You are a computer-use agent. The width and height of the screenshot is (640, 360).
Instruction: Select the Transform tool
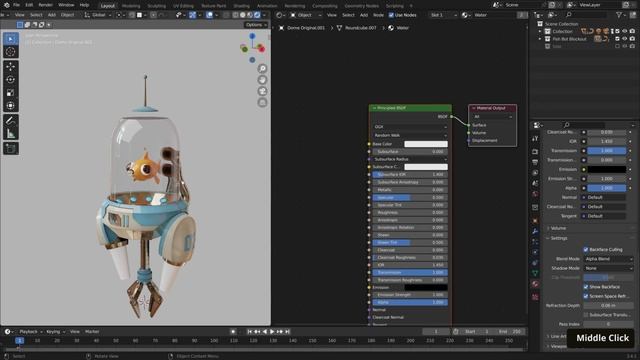tap(11, 106)
